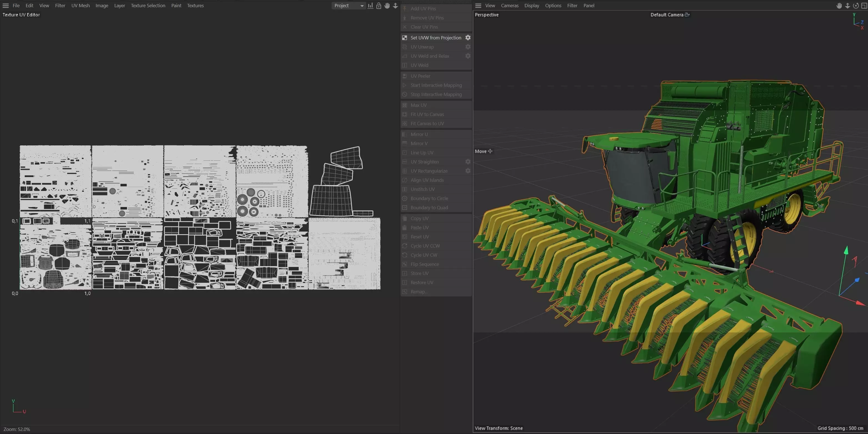The height and width of the screenshot is (434, 868).
Task: Open the Cameras menu in viewport
Action: coord(509,5)
